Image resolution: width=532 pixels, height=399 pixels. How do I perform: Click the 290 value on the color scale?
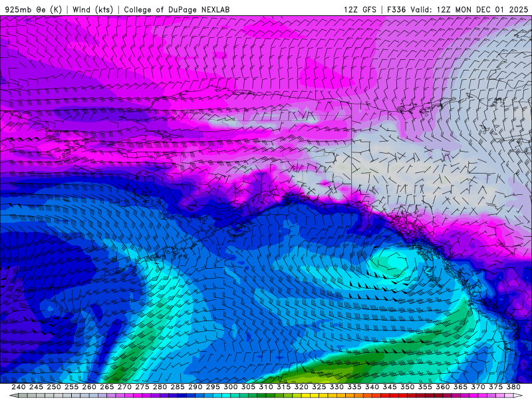click(195, 387)
